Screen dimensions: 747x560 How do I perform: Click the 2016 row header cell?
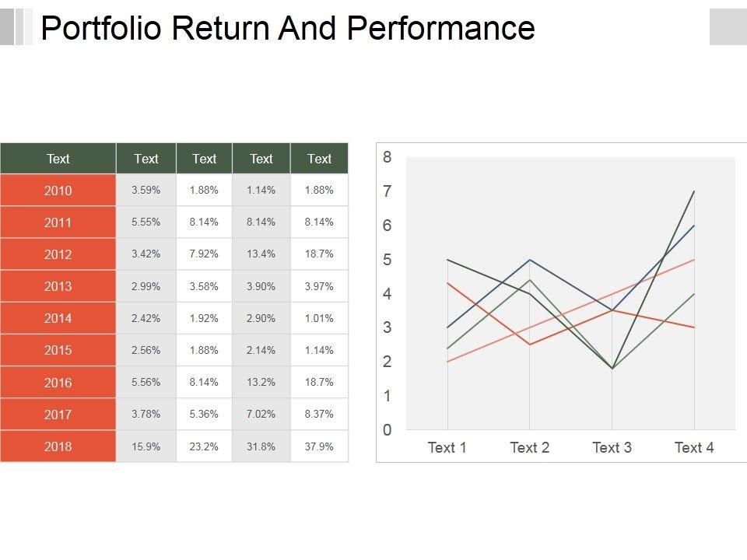pos(58,383)
